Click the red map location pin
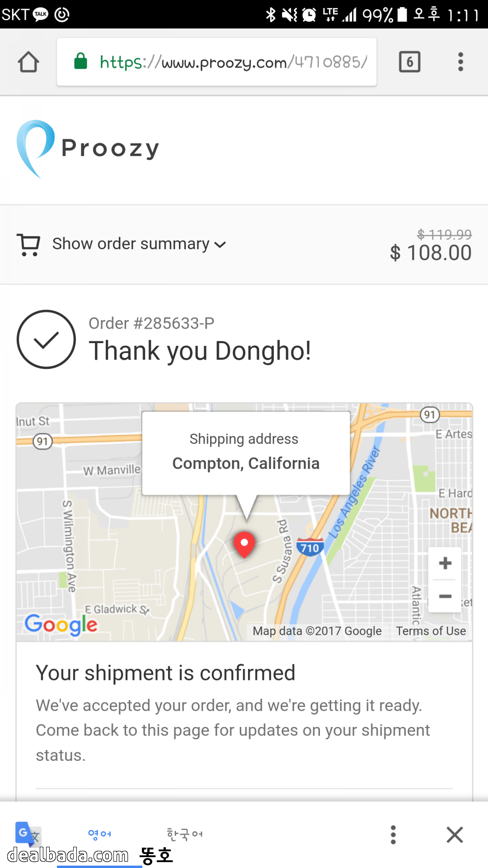This screenshot has width=488, height=868. tap(244, 544)
